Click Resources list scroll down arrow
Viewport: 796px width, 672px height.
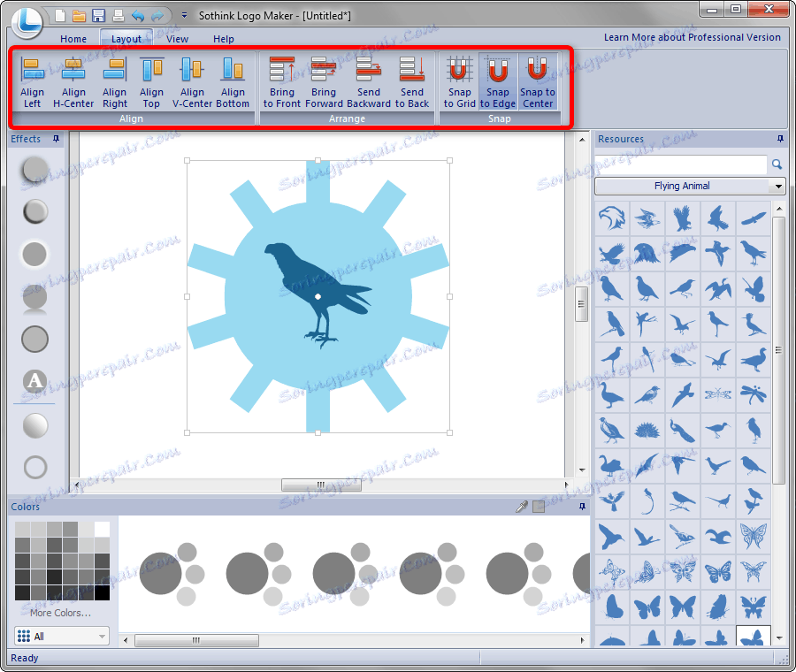pyautogui.click(x=779, y=638)
